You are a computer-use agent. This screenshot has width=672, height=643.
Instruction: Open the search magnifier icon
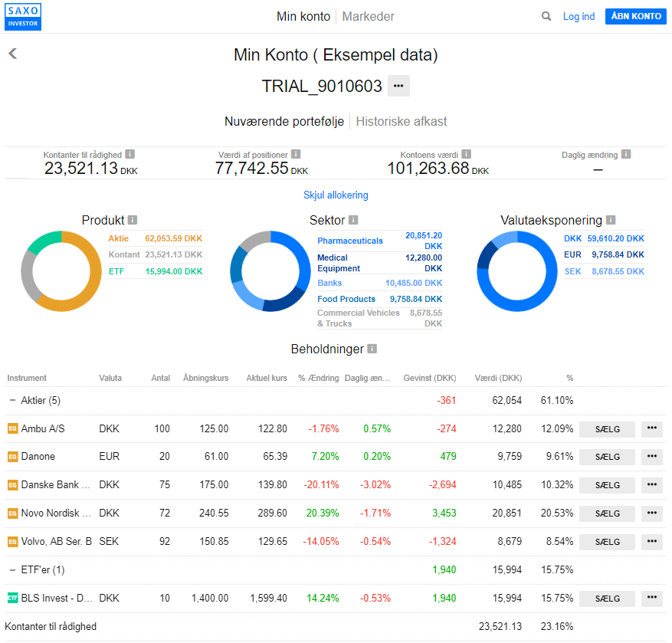(x=546, y=16)
